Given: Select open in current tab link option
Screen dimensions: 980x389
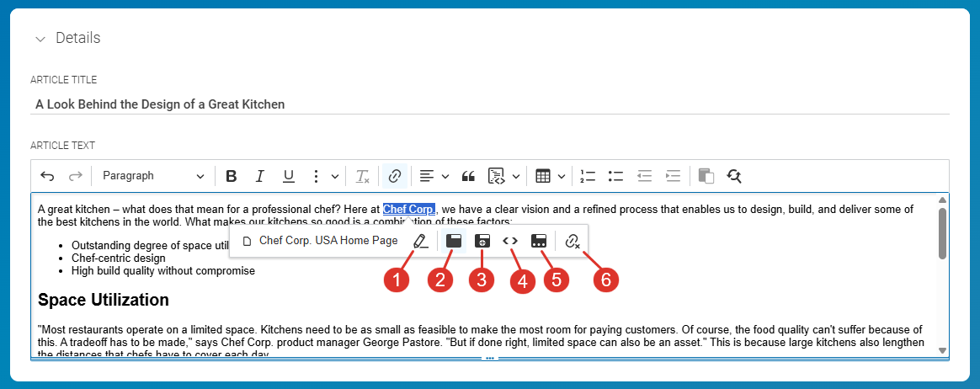Looking at the screenshot, I should coord(454,241).
